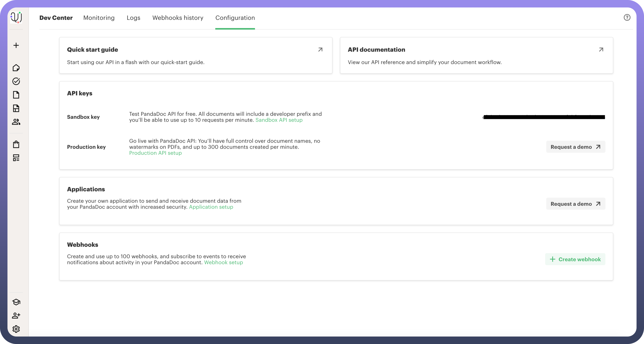The image size is (644, 344).
Task: Open the Quick start guide card
Action: pos(196,55)
